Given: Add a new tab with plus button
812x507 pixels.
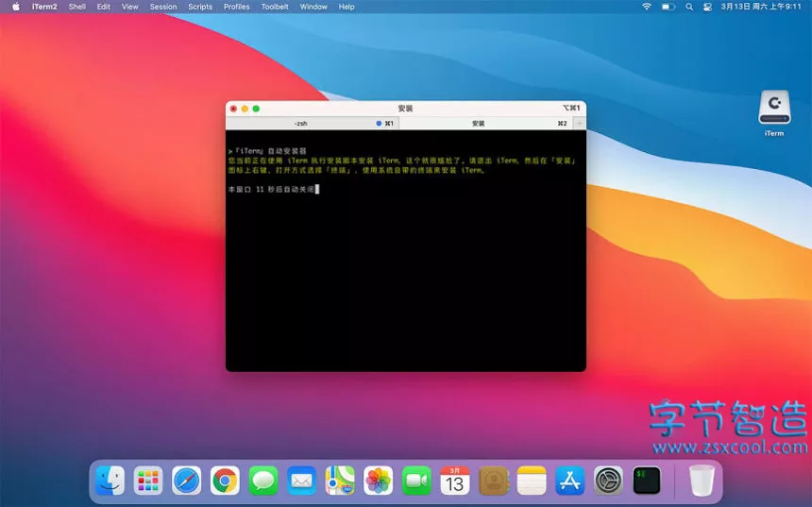Looking at the screenshot, I should [x=580, y=124].
